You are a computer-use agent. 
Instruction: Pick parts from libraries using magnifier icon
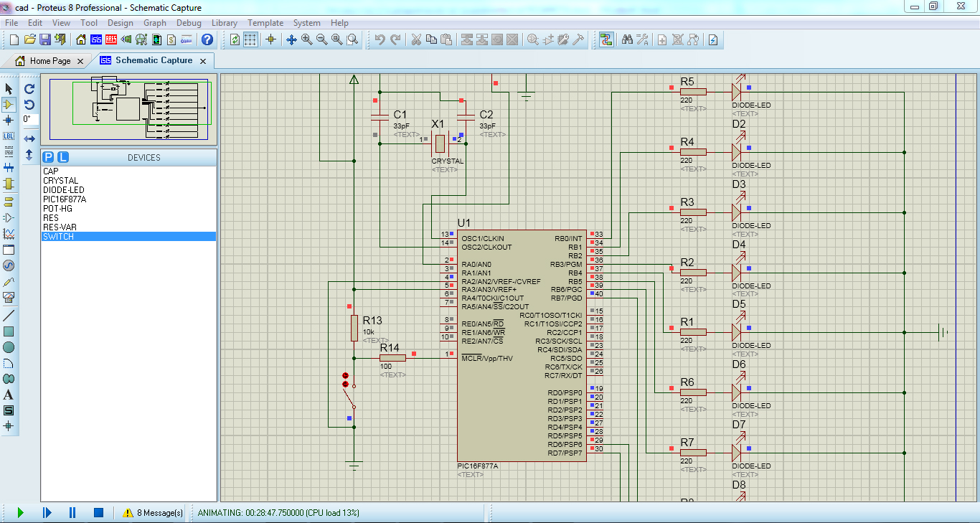click(x=532, y=39)
